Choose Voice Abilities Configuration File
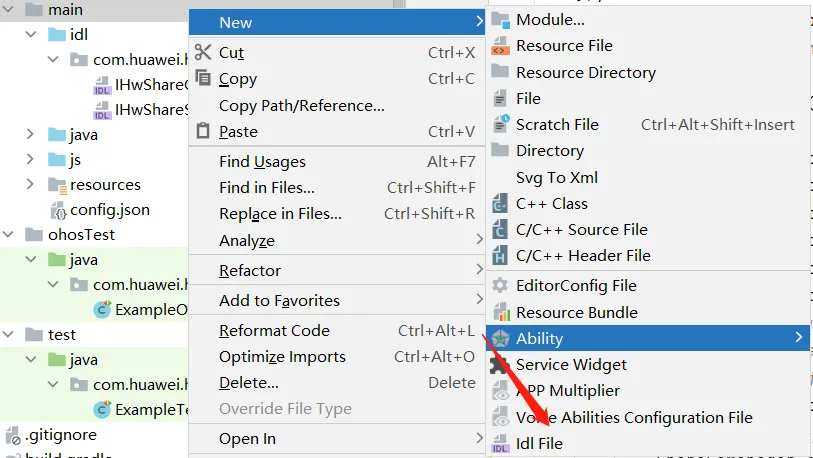This screenshot has width=813, height=458. [x=634, y=417]
